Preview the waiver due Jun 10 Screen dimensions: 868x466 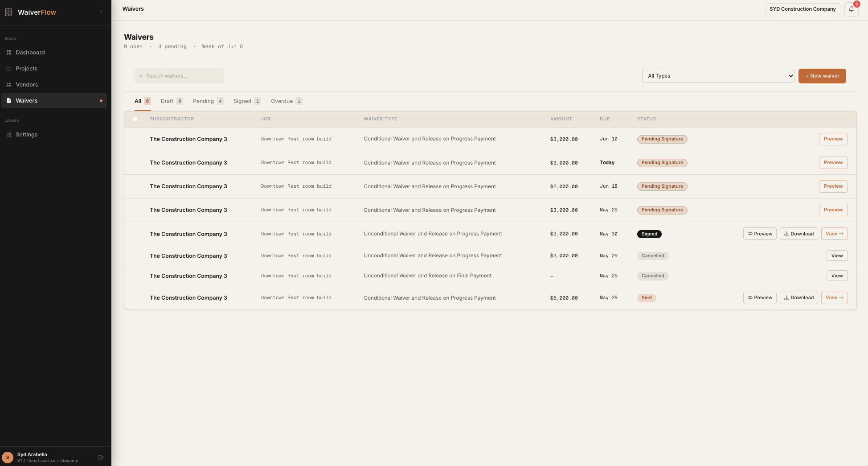[x=833, y=139]
